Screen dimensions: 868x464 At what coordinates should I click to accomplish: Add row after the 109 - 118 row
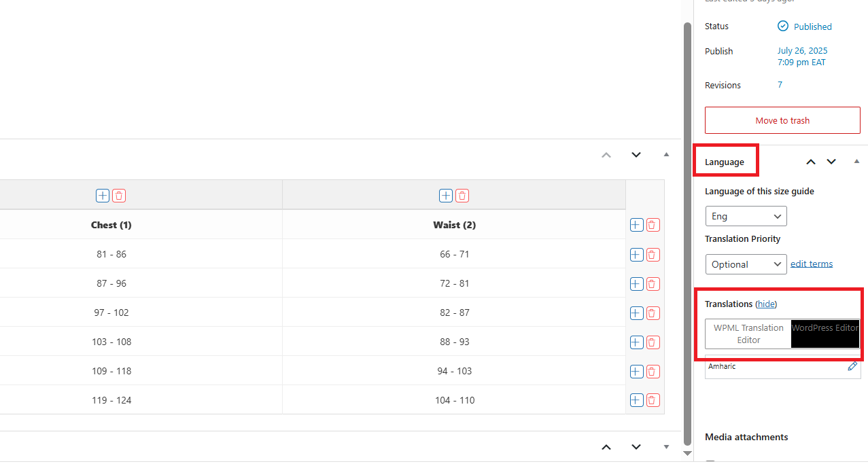click(x=636, y=372)
